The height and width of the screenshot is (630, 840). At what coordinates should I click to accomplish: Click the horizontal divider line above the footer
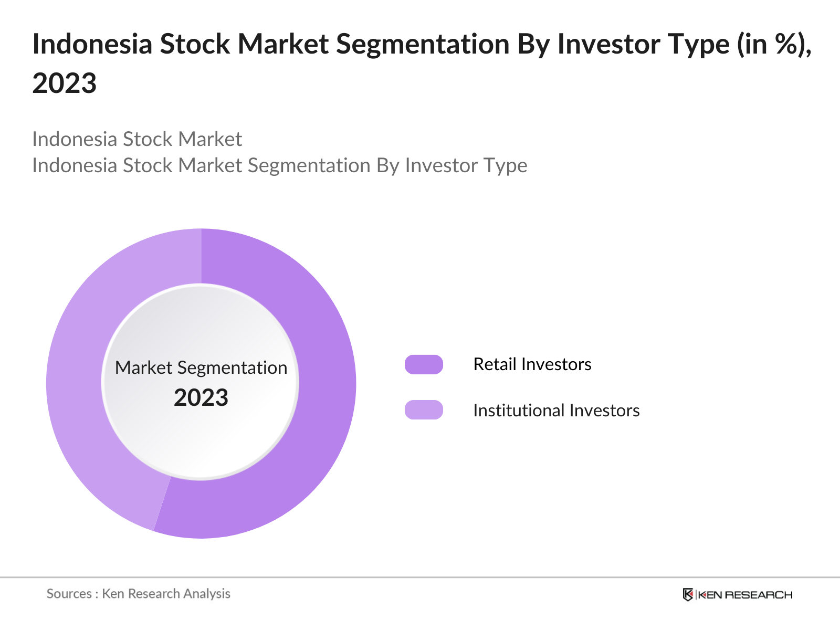420,577
